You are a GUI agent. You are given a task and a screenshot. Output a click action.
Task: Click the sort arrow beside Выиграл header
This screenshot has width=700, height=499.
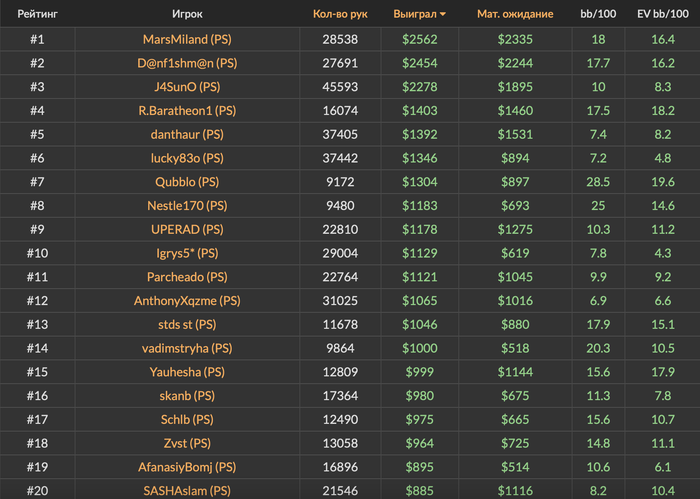(x=442, y=14)
